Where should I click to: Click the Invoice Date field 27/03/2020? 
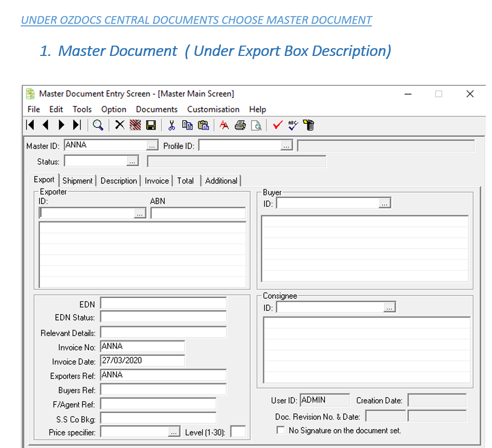tap(143, 361)
